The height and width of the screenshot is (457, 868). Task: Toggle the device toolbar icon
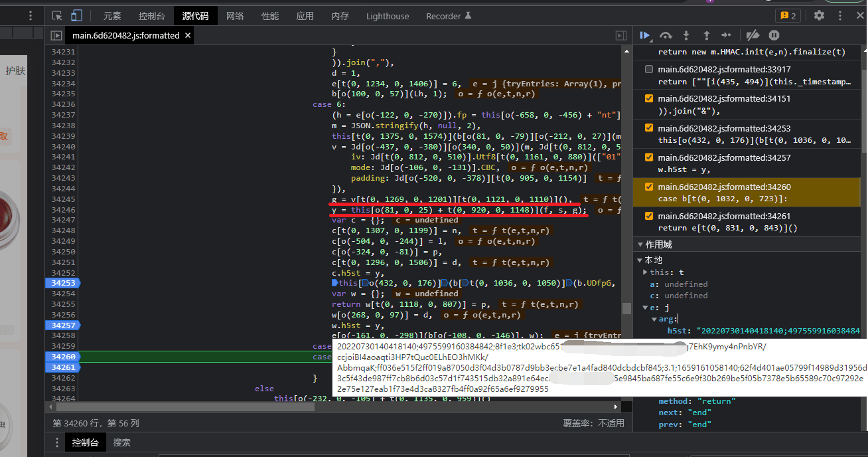click(76, 16)
